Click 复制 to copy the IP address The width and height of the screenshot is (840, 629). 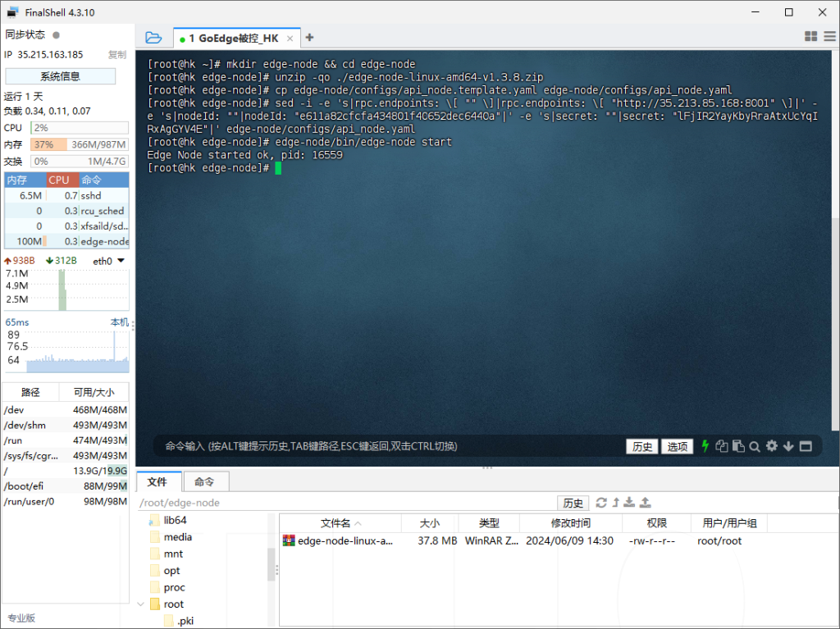point(117,55)
